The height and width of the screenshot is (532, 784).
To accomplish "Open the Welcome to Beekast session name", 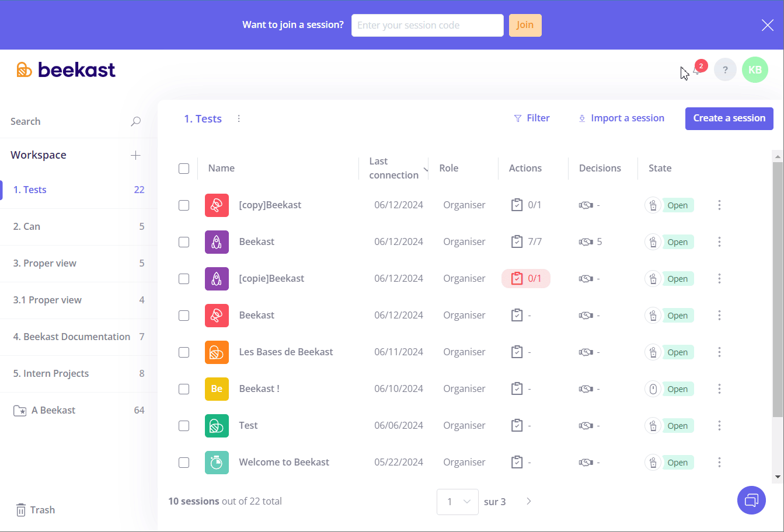I will (284, 463).
